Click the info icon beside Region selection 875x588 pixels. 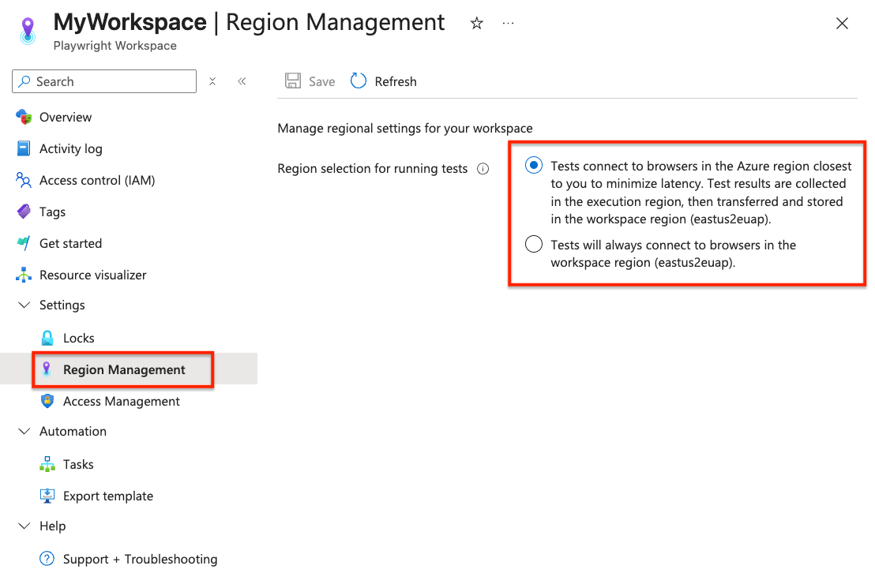point(483,169)
